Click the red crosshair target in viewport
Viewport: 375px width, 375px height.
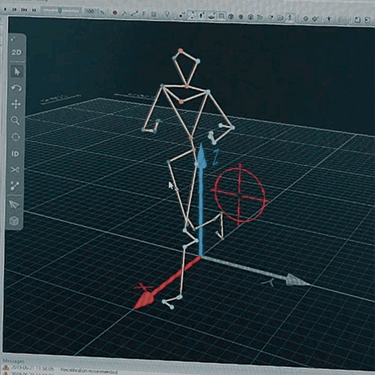pyautogui.click(x=240, y=194)
